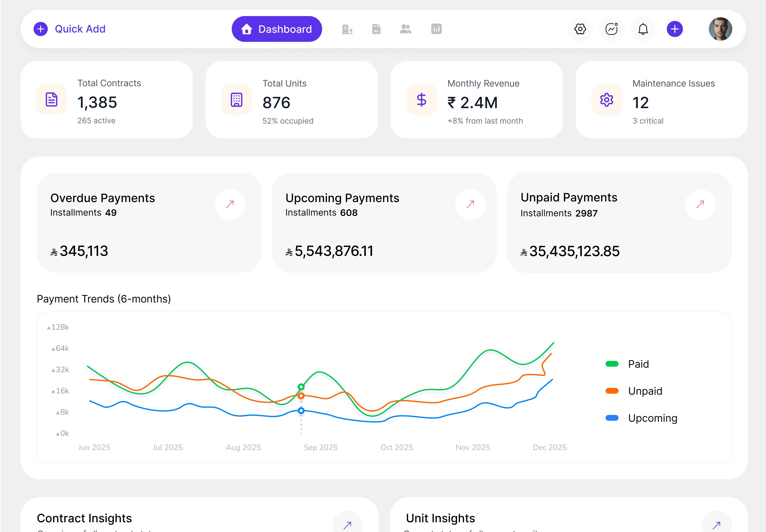766x532 pixels.
Task: Open settings gear in top bar
Action: click(x=580, y=29)
